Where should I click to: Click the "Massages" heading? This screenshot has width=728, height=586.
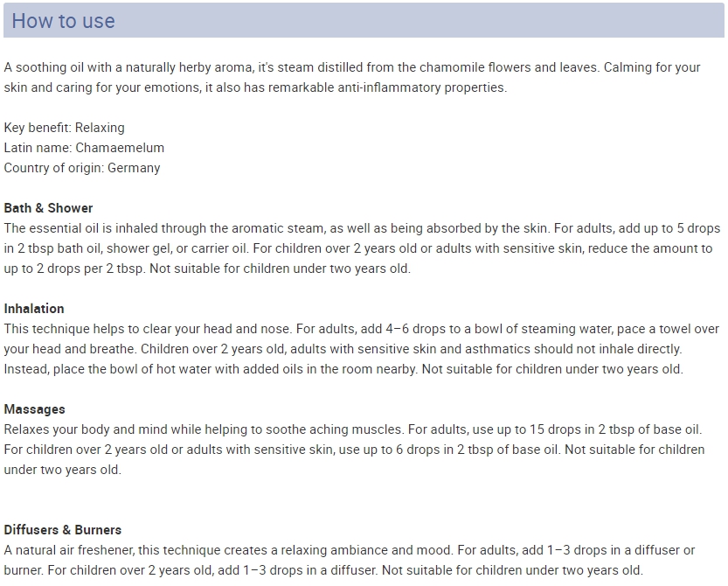34,409
